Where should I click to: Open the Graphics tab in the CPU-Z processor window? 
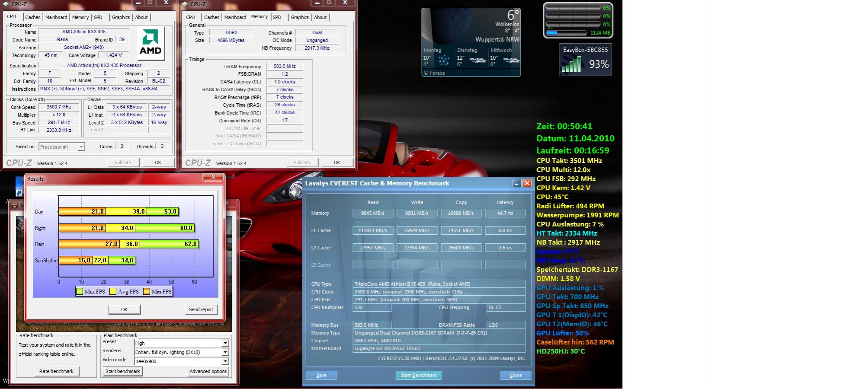pyautogui.click(x=121, y=17)
